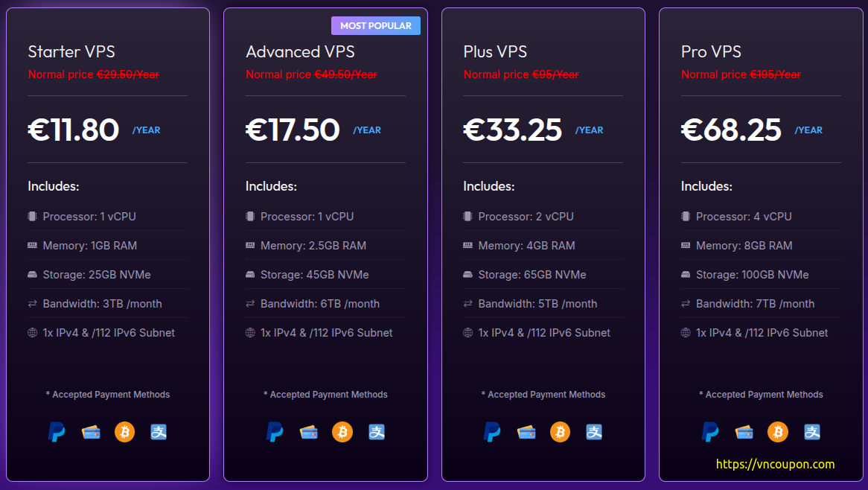Click the Alipay icon in Pro VPS card

point(812,432)
